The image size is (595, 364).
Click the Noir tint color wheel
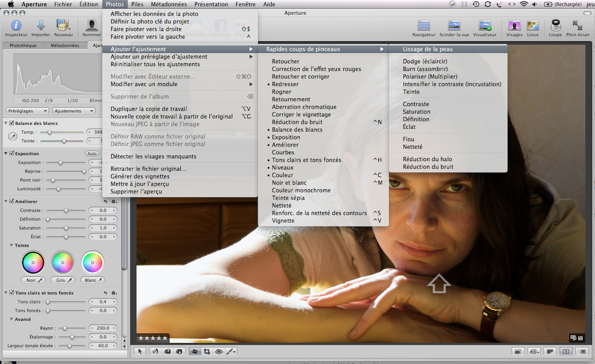(x=33, y=263)
